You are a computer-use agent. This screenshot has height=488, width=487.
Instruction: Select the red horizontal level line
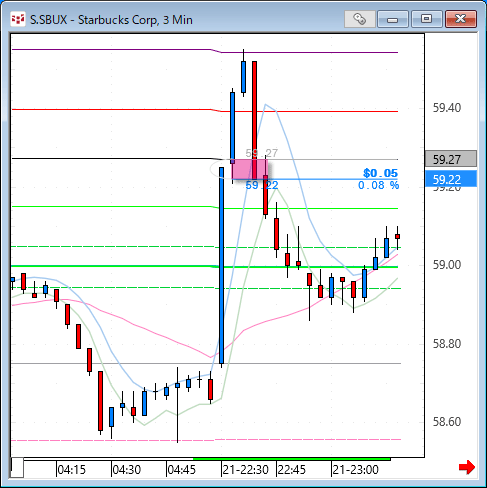tap(205, 110)
